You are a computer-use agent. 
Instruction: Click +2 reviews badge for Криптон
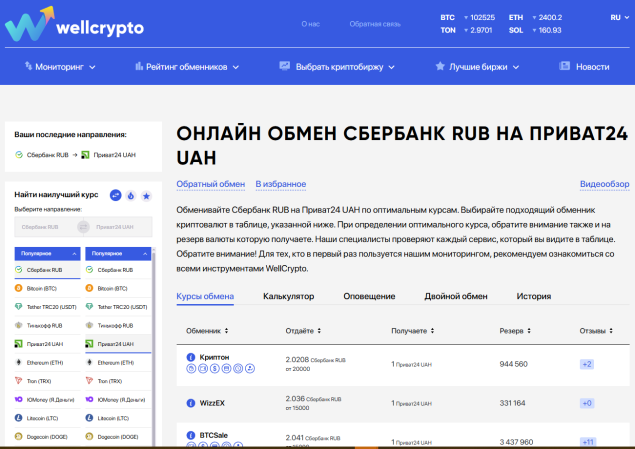pos(587,364)
